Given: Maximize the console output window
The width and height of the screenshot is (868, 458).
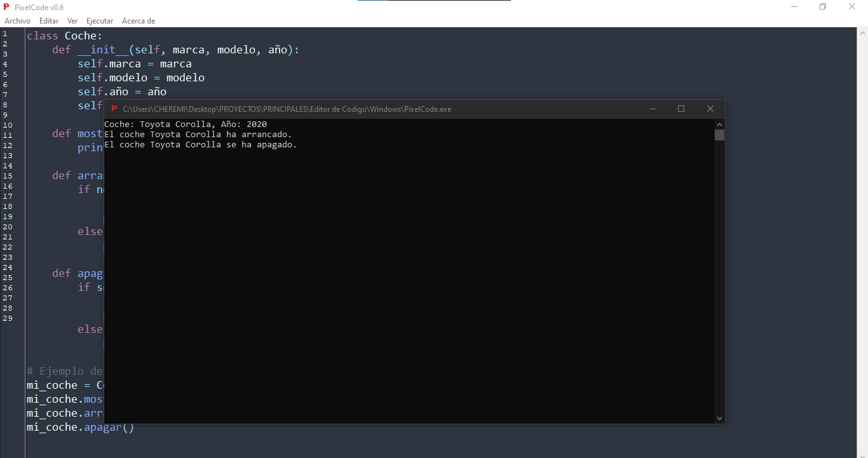Looking at the screenshot, I should 681,109.
